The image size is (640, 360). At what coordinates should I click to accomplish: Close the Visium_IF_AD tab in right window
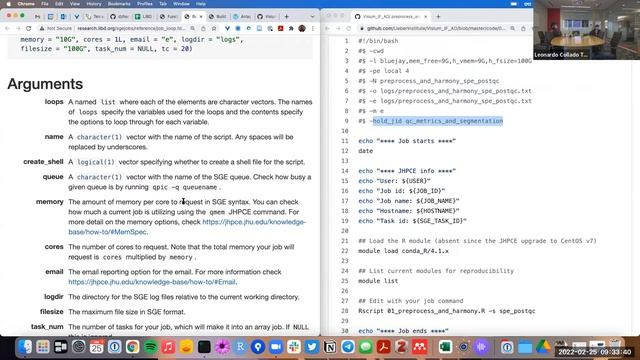[425, 17]
